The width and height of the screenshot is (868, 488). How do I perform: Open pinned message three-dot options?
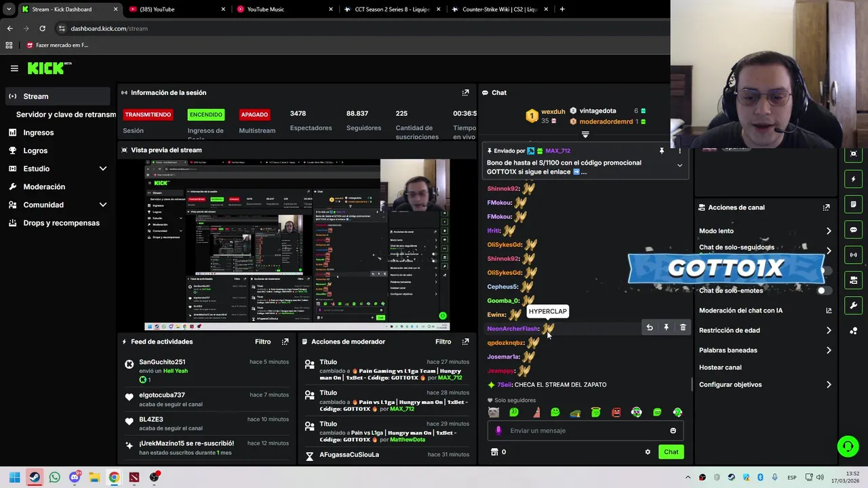679,151
